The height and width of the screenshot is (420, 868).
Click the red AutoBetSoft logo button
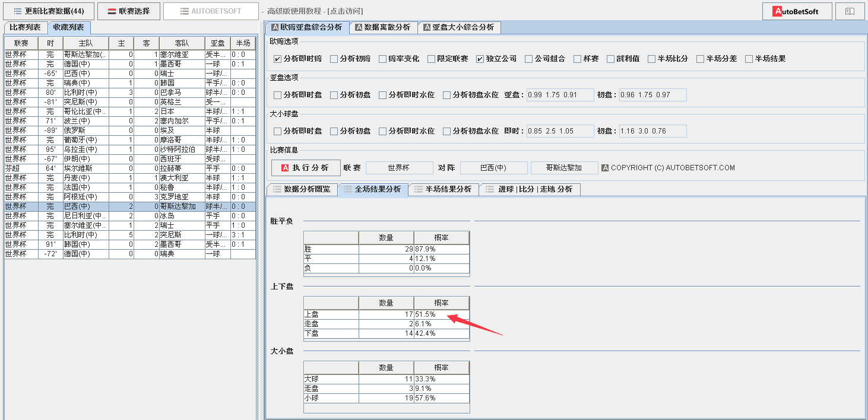pos(797,11)
